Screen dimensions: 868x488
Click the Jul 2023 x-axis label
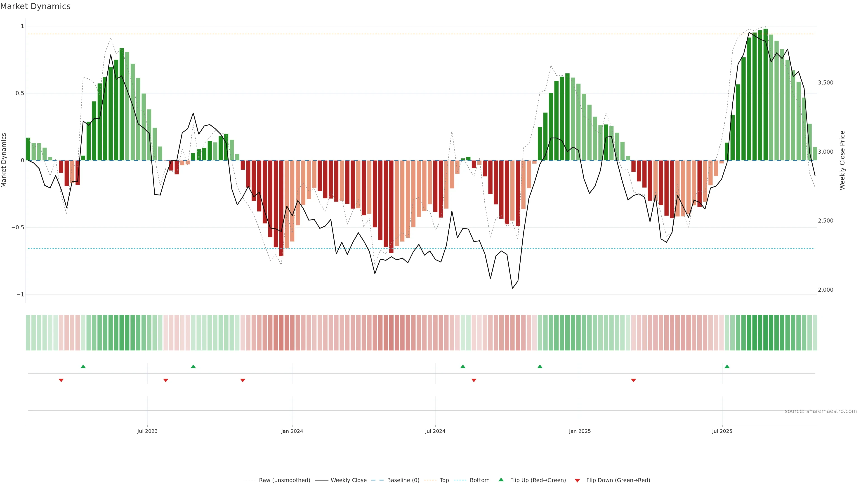tap(147, 431)
